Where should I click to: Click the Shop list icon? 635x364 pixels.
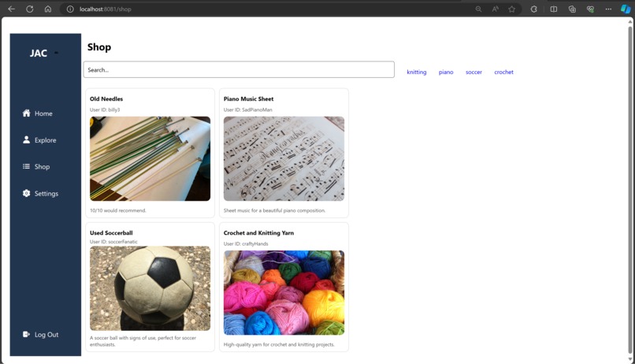click(x=26, y=166)
